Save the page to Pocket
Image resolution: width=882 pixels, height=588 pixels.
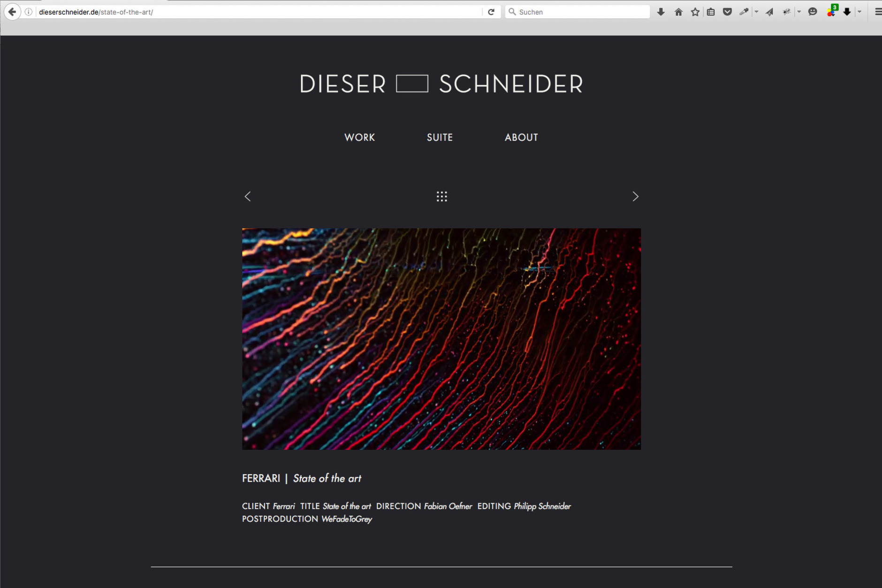727,12
